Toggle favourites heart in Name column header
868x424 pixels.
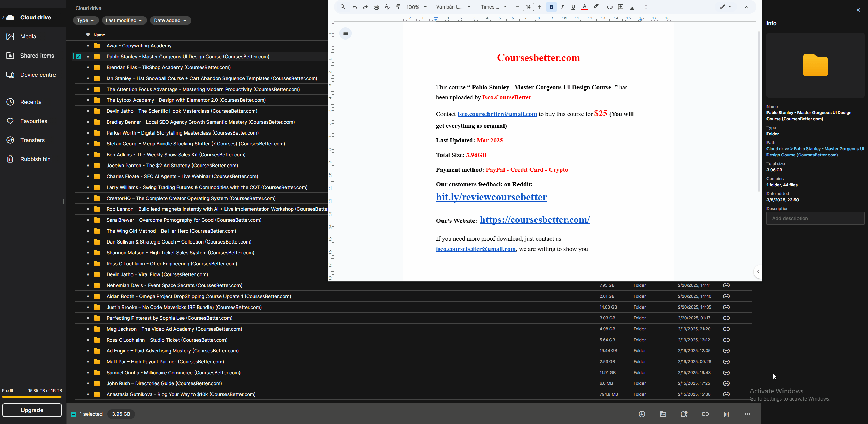click(88, 35)
